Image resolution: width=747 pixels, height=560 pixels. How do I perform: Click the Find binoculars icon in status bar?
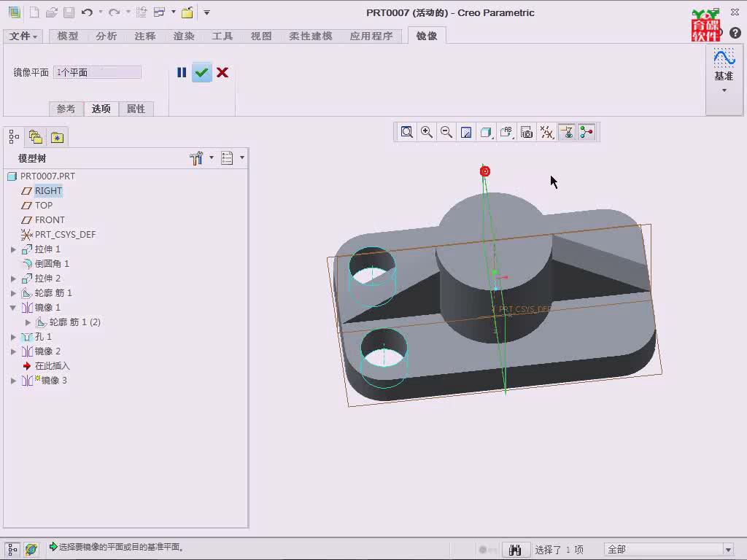[x=515, y=550]
